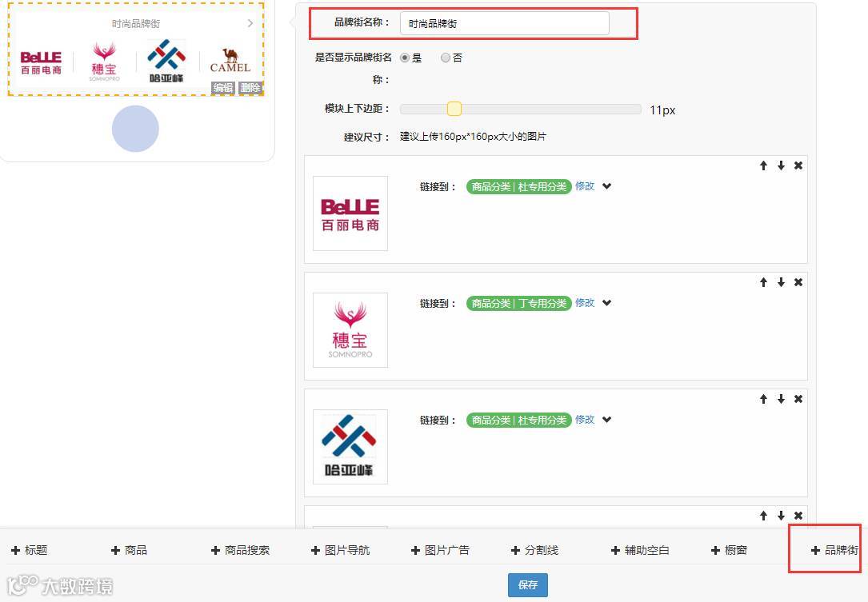Click 编辑 on the brand street preview
The width and height of the screenshot is (868, 602).
click(223, 87)
